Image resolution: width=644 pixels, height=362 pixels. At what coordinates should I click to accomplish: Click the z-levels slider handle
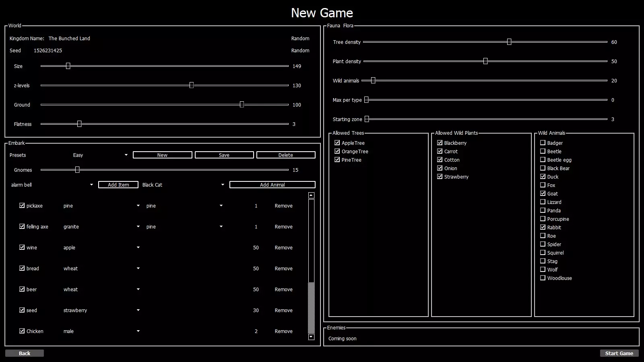[192, 85]
